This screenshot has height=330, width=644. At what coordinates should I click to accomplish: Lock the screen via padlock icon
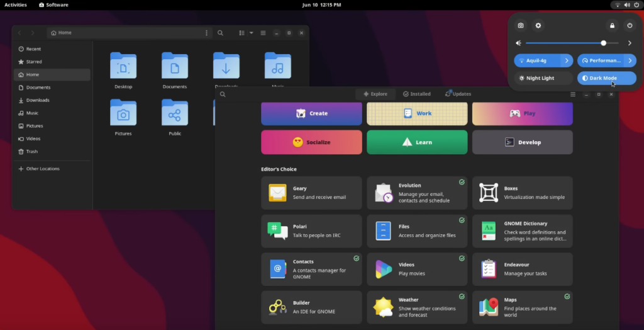612,26
